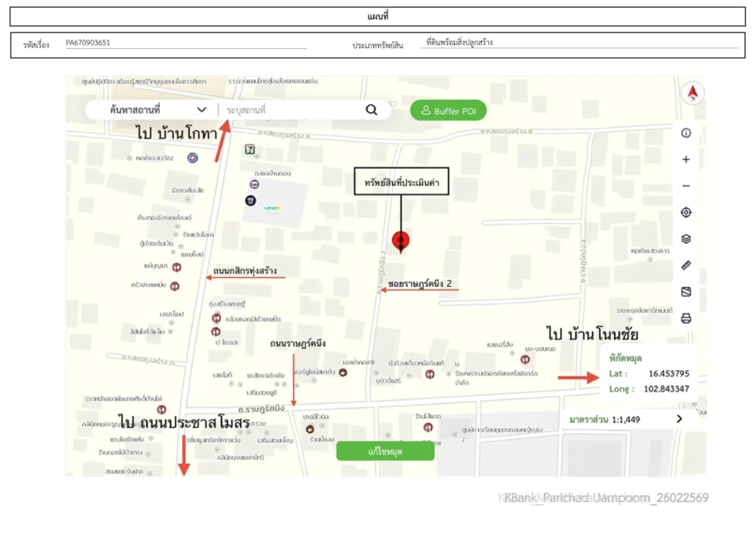
Task: Open the map layers stack icon
Action: [686, 239]
